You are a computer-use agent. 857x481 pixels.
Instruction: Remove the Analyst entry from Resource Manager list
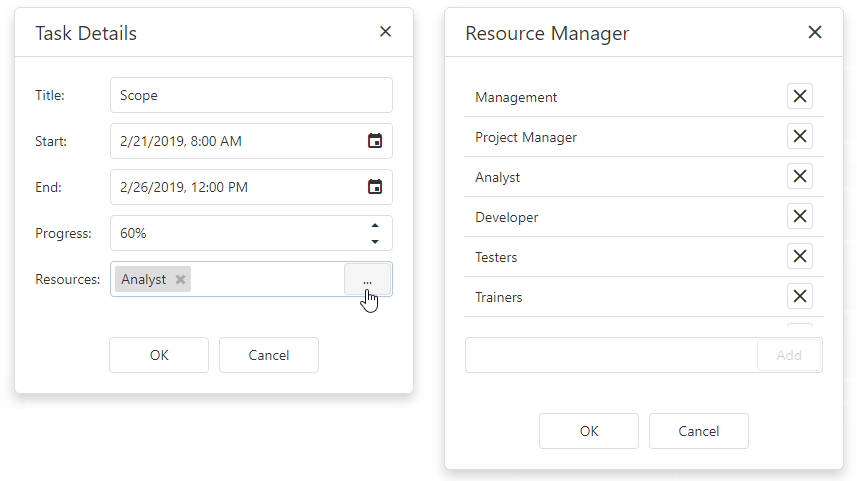tap(799, 177)
